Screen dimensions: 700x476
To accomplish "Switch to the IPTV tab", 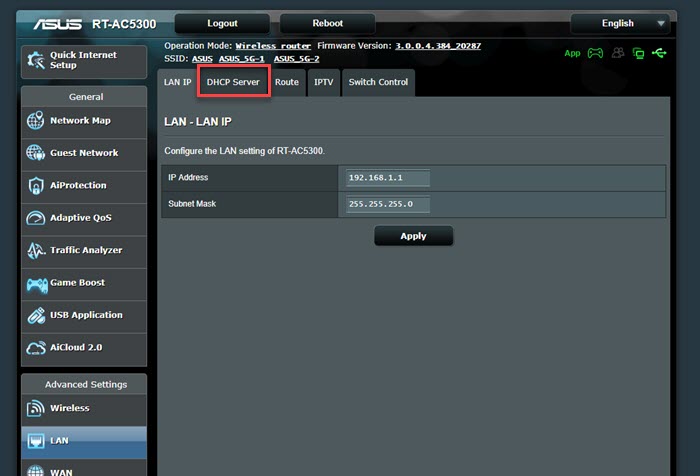I will click(323, 82).
